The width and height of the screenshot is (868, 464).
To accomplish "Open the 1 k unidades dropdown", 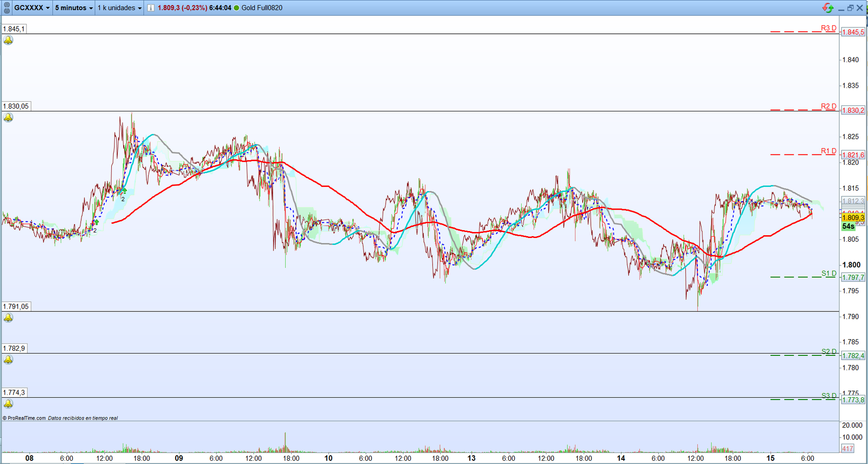I will (119, 8).
